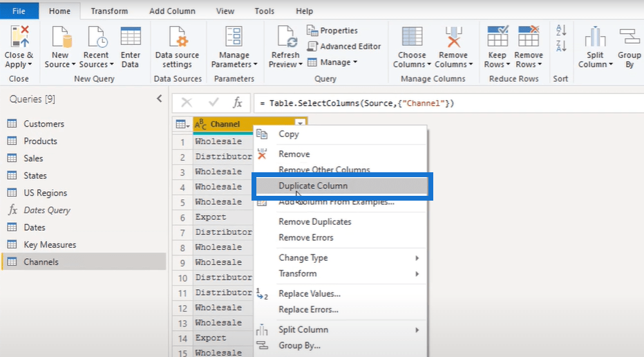Click the fx formula icon
The image size is (644, 357).
[x=238, y=102]
